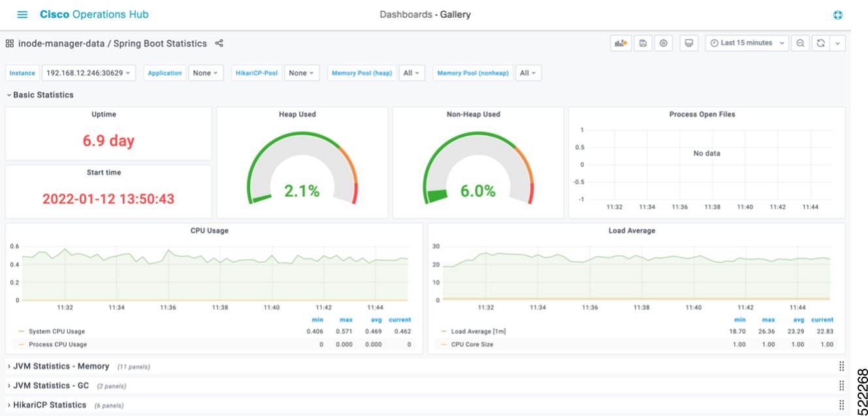Viewport: 868px width, 416px height.
Task: Open the Last 15 minutes time picker
Action: click(747, 42)
